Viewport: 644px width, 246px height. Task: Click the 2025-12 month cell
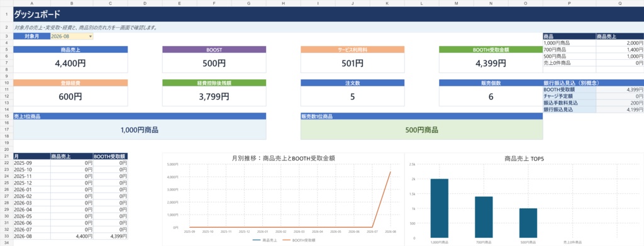32,182
